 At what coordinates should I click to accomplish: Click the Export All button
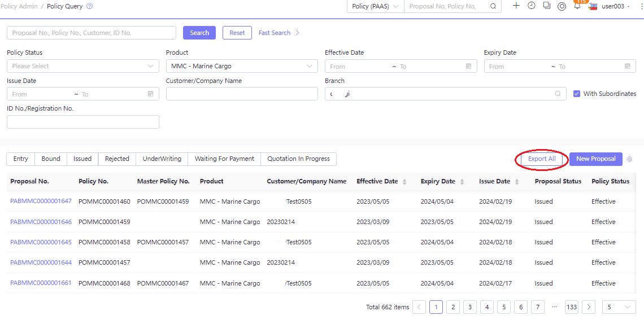[x=542, y=159]
